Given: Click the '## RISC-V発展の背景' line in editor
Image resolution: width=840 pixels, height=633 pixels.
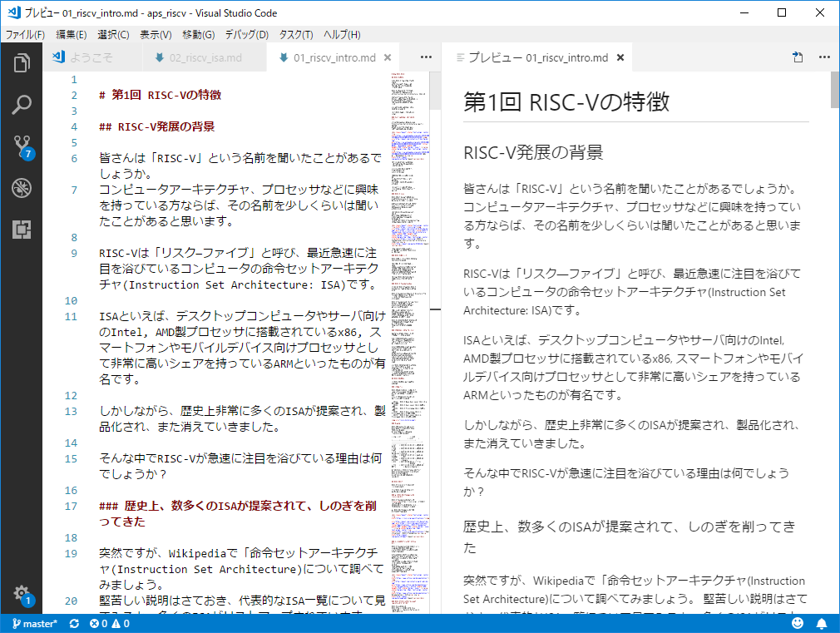Looking at the screenshot, I should 157,126.
